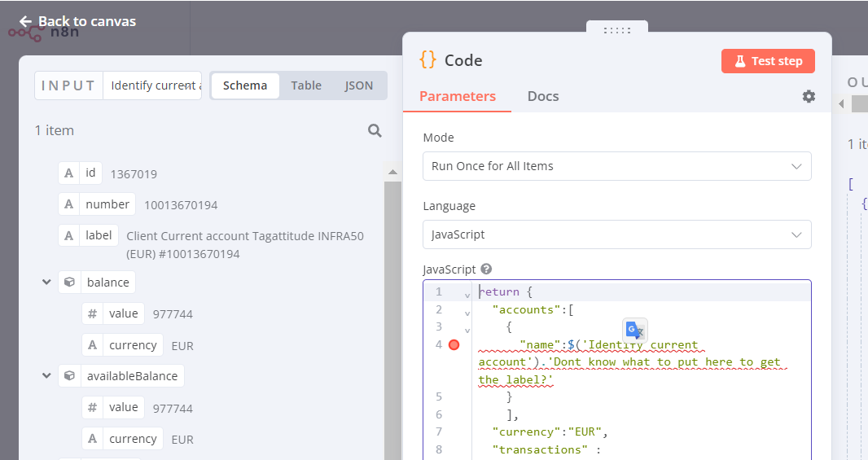Image resolution: width=868 pixels, height=460 pixels.
Task: Click the Test step button
Action: click(x=768, y=61)
